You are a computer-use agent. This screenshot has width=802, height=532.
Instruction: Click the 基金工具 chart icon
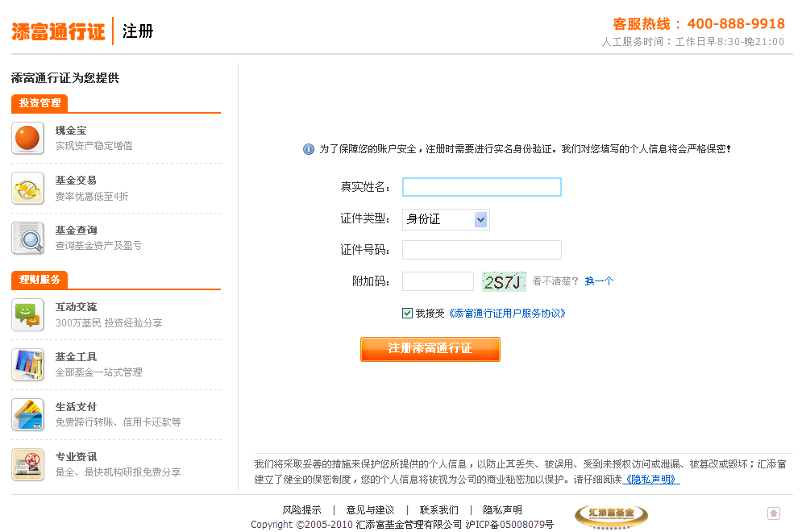click(x=27, y=364)
